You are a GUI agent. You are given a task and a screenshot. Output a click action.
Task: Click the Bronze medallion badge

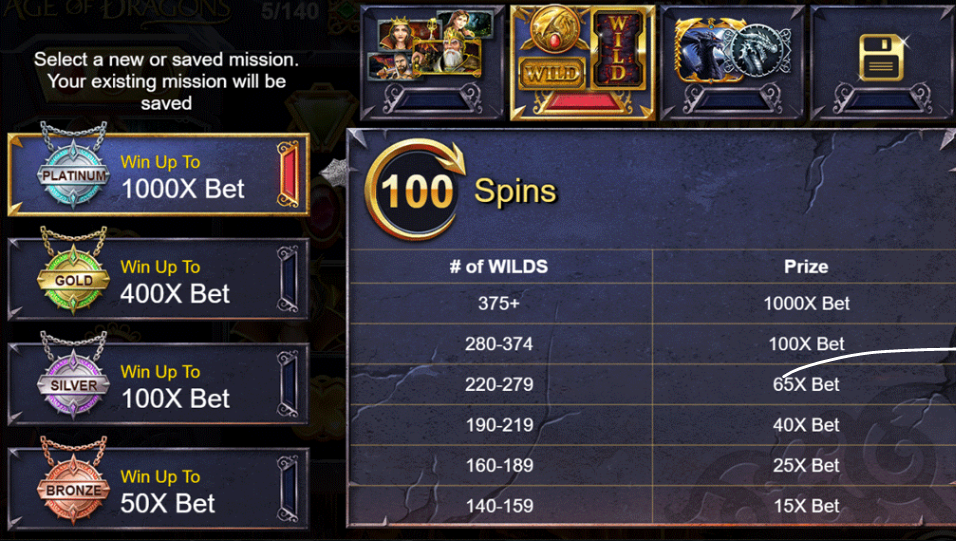pyautogui.click(x=74, y=488)
